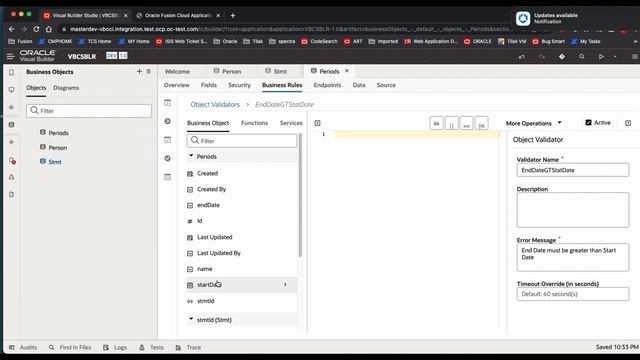640x360 pixels.
Task: Click the first editor toolbar button
Action: tap(436, 123)
